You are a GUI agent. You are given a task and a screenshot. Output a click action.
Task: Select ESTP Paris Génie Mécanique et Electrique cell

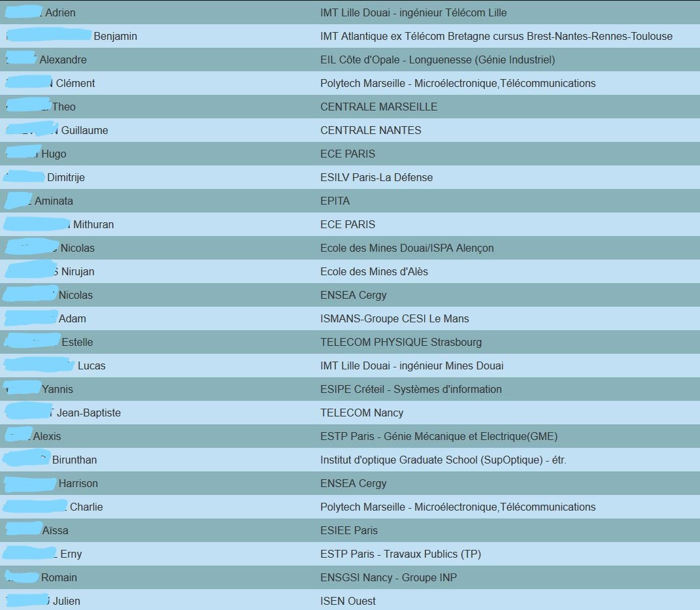pyautogui.click(x=439, y=436)
